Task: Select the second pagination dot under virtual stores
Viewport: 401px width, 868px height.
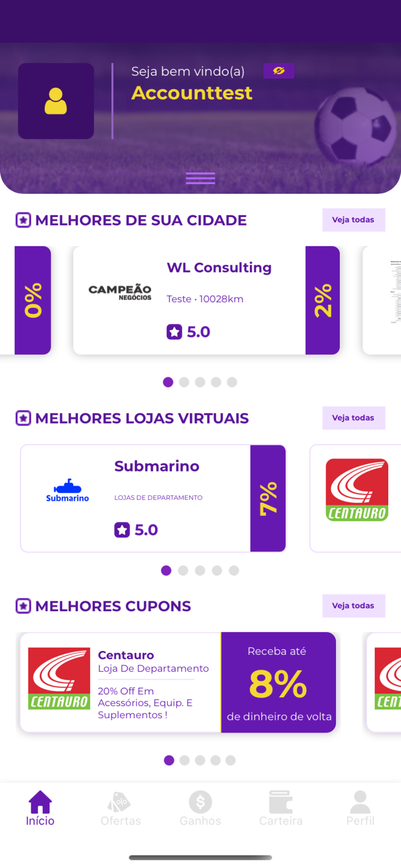Action: tap(183, 571)
